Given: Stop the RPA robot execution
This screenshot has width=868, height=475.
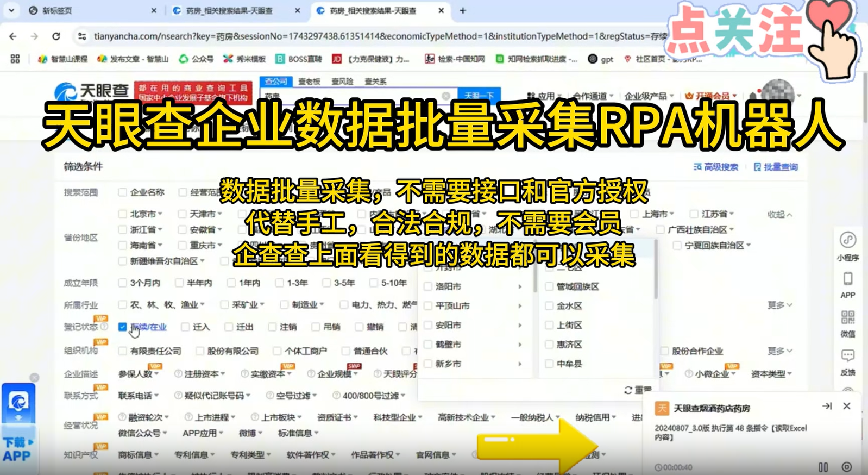Looking at the screenshot, I should click(x=846, y=467).
